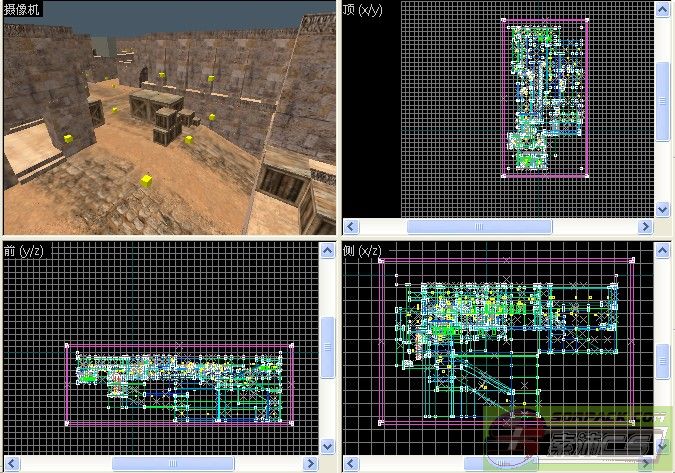This screenshot has height=473, width=675.
Task: Select the 前 (y/z) front view label
Action: tap(24, 250)
